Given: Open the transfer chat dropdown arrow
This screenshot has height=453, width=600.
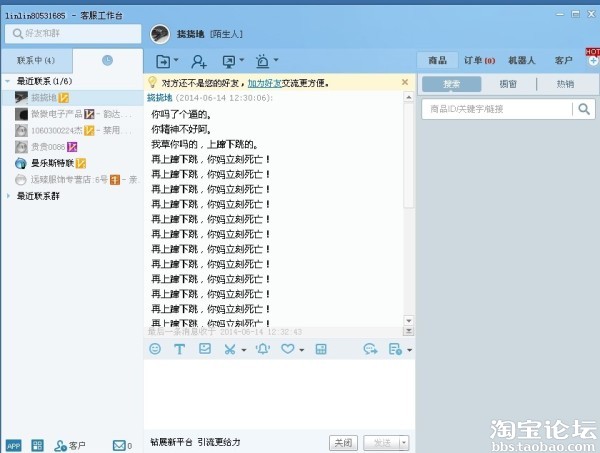Looking at the screenshot, I should coord(176,60).
